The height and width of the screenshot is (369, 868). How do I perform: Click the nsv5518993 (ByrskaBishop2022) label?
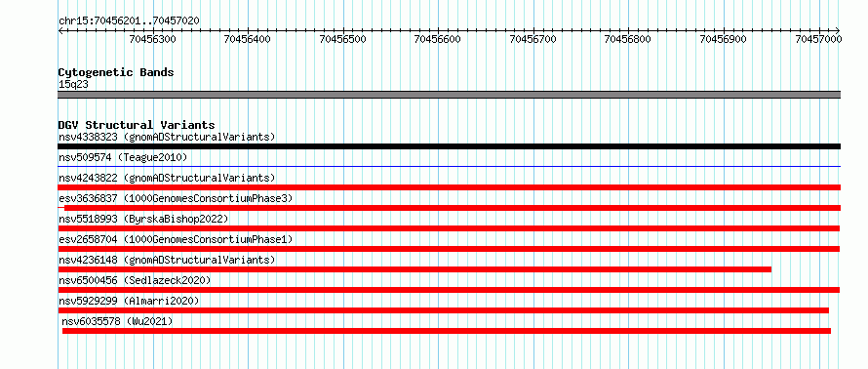(x=143, y=219)
